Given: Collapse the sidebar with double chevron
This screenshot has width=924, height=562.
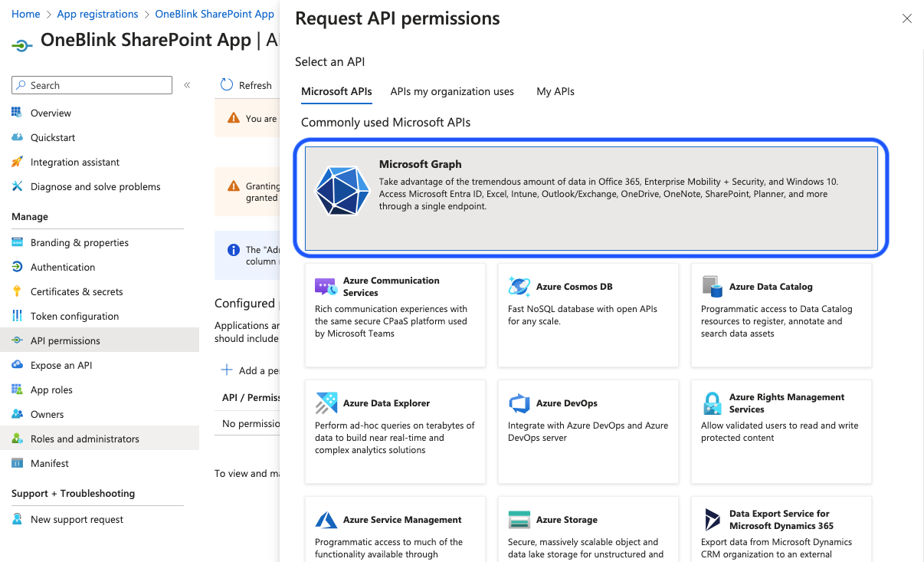Looking at the screenshot, I should click(x=187, y=85).
